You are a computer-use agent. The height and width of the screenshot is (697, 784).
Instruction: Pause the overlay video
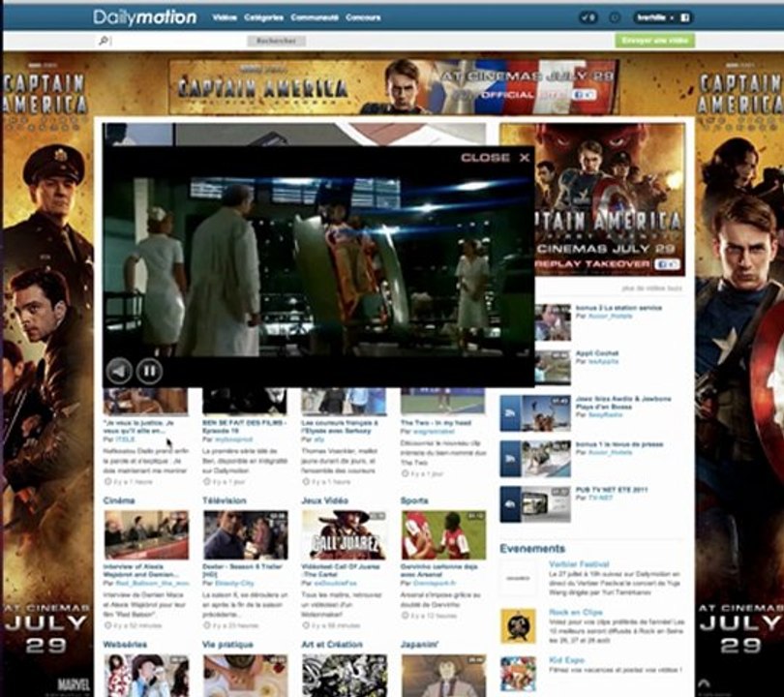[149, 371]
